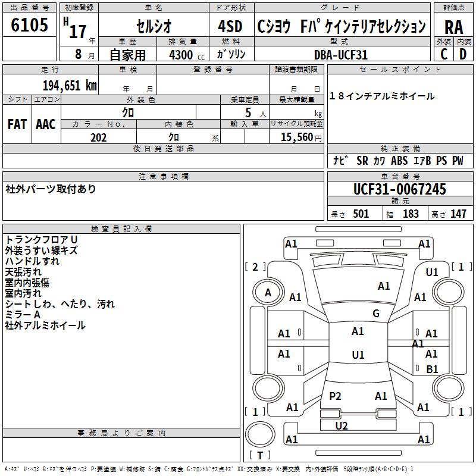Click the width value 183
This screenshot has width=476, height=476.
(411, 214)
